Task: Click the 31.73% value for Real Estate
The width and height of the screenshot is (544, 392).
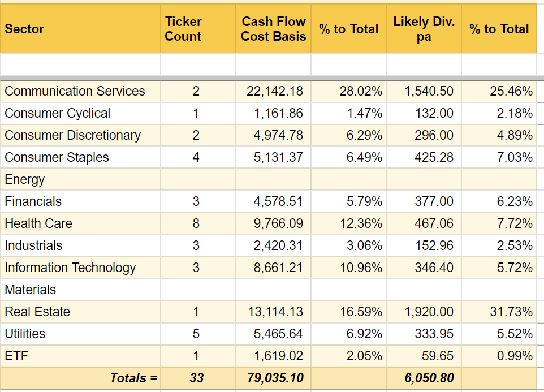Action: click(x=515, y=312)
